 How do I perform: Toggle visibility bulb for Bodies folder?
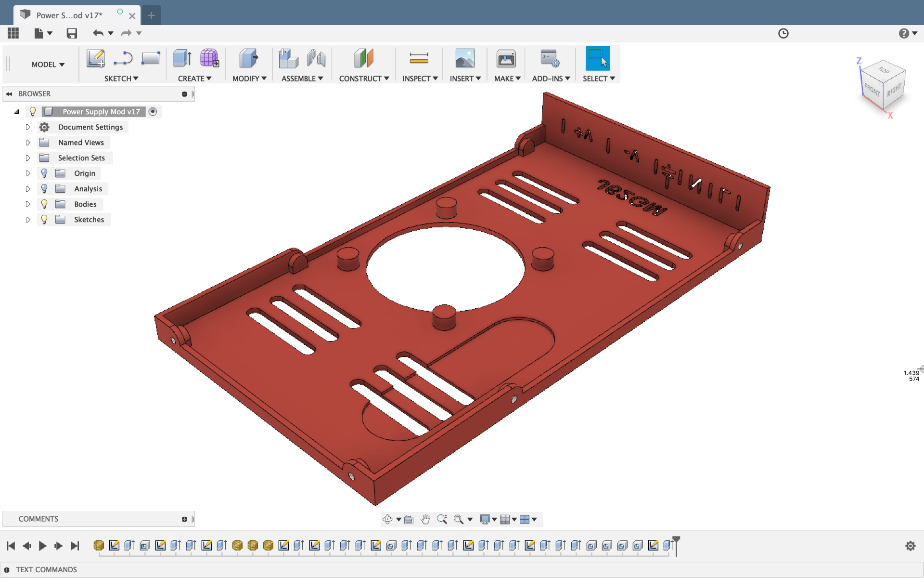pyautogui.click(x=44, y=204)
